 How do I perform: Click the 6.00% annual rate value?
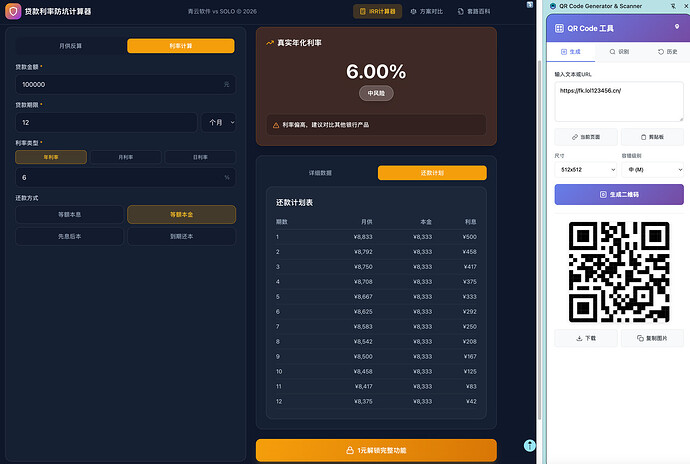click(376, 72)
